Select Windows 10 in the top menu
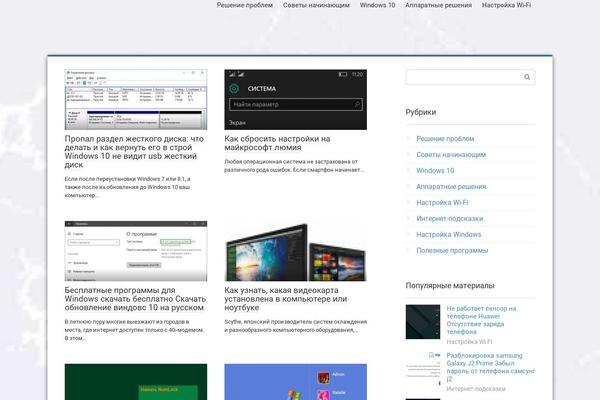The image size is (600, 400). pos(377,5)
